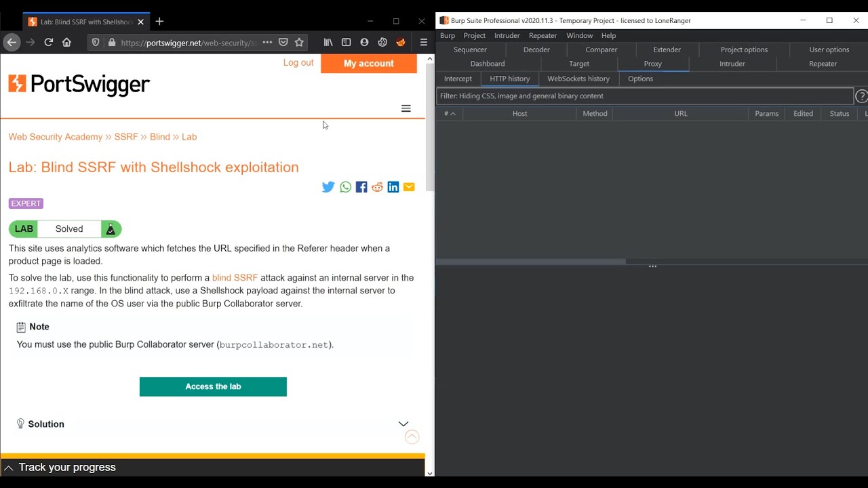Switch to Sequencer tab
This screenshot has width=868, height=488.
pyautogui.click(x=470, y=49)
